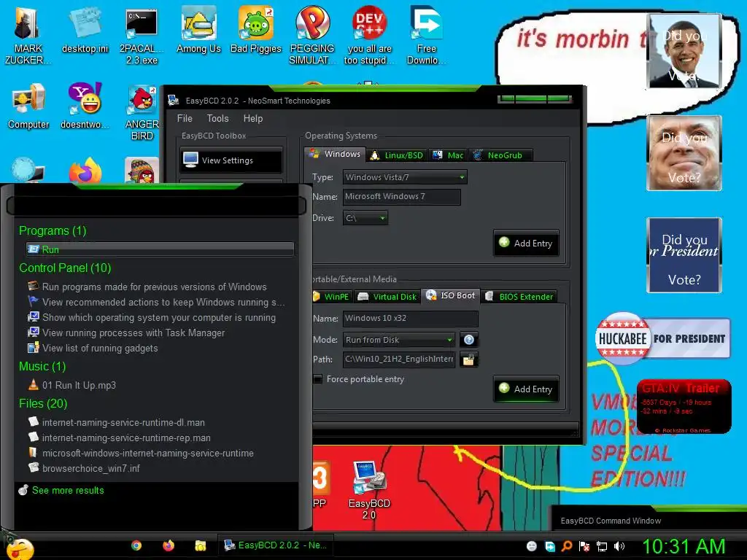Screen dimensions: 747x560
Task: Click the GTA:IV Trailer countdown gadget
Action: pyautogui.click(x=684, y=406)
